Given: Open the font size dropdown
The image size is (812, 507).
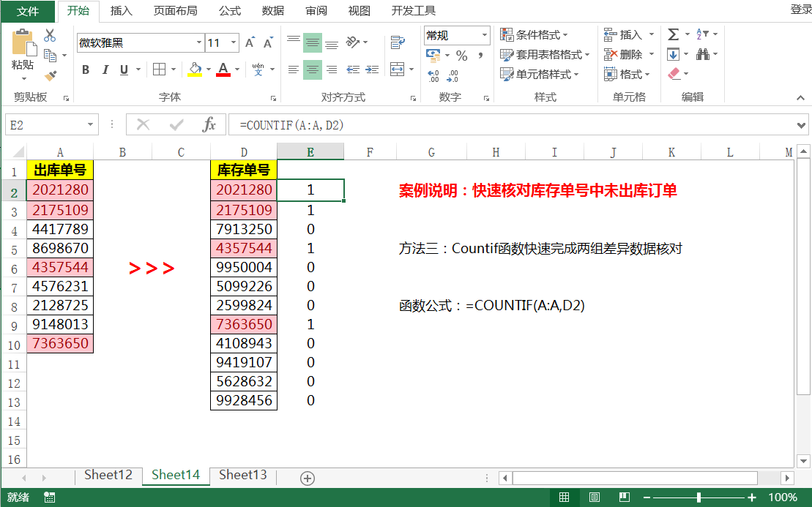Looking at the screenshot, I should [x=234, y=42].
